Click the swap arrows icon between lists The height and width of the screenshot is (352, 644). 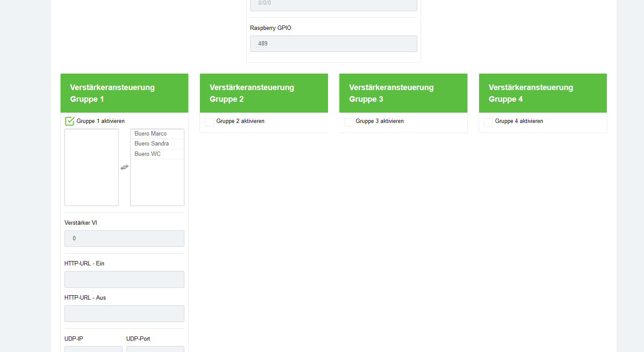[x=124, y=167]
